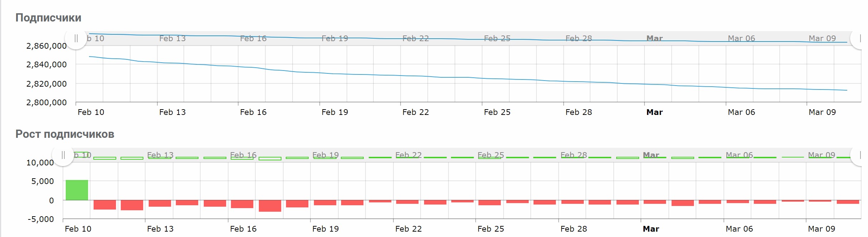Screen dimensions: 868x237
Task: Click the bold Mar label on subscribers axis
Action: 654,112
